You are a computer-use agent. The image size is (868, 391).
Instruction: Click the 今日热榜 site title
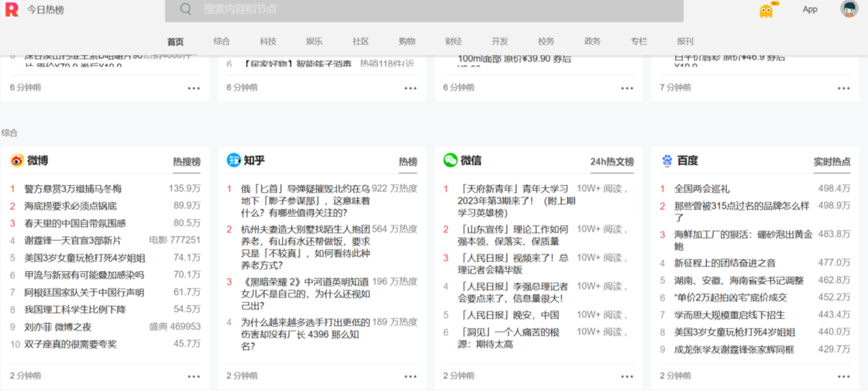coord(46,10)
